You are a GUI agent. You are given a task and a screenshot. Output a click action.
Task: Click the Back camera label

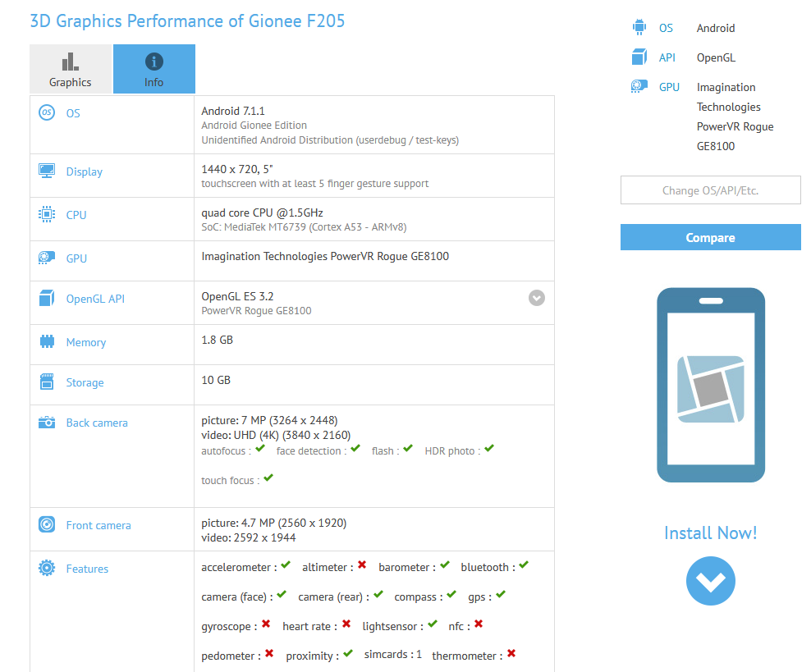[97, 423]
